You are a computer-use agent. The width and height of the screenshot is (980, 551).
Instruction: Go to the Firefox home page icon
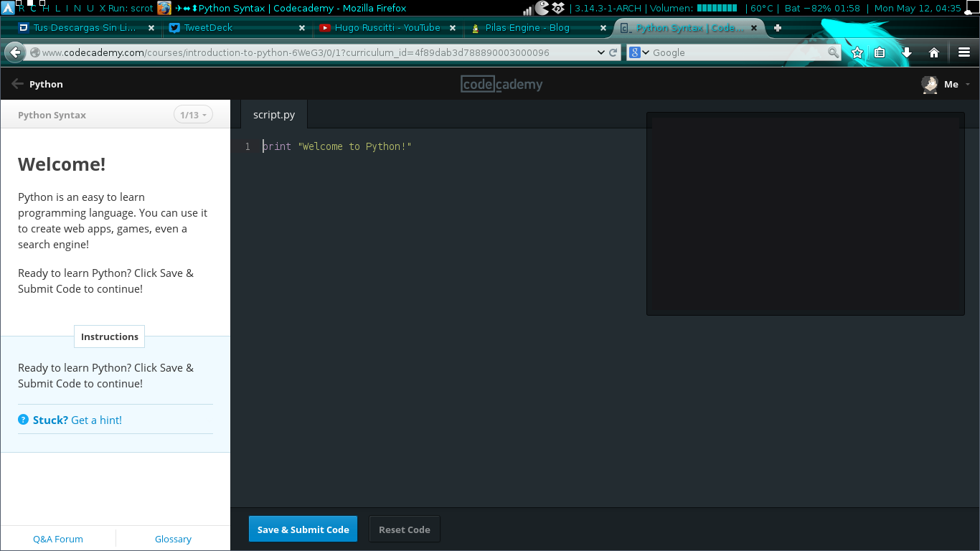pyautogui.click(x=934, y=52)
